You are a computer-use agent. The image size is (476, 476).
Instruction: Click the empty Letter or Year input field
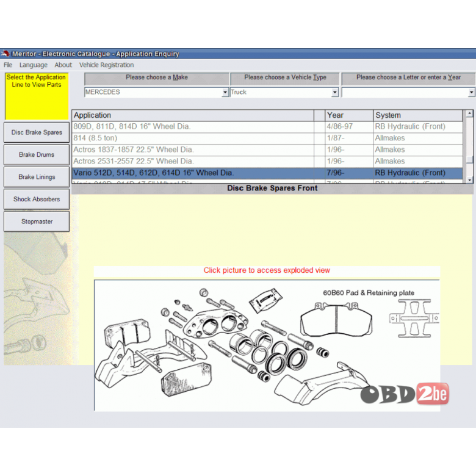[x=405, y=92]
